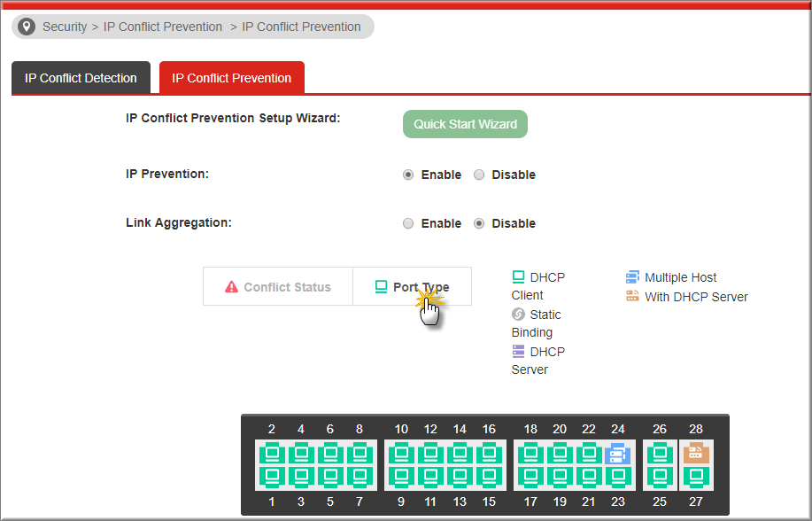Click the 'IP Prevention:' label
The width and height of the screenshot is (812, 521).
click(167, 174)
